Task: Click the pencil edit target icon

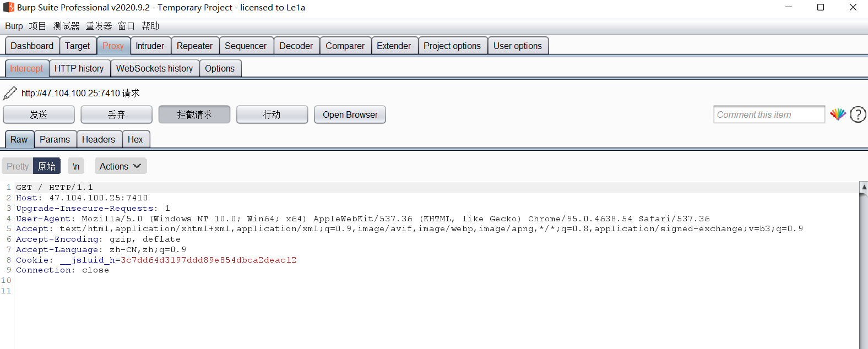Action: click(10, 93)
